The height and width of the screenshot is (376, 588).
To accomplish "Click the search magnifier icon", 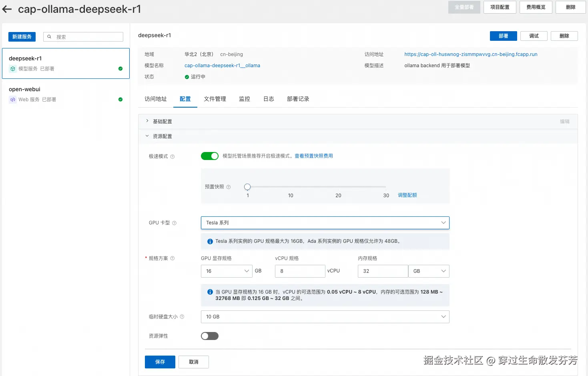I will 49,37.
